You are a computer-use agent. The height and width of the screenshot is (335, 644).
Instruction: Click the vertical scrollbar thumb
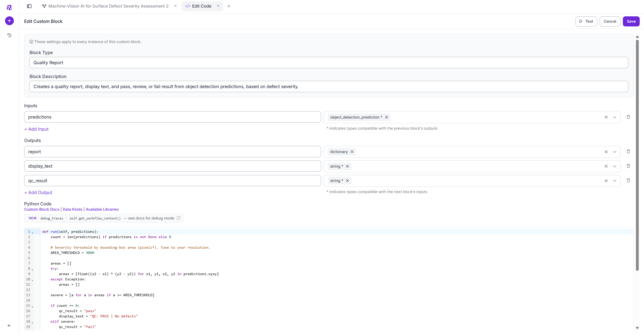(637, 155)
